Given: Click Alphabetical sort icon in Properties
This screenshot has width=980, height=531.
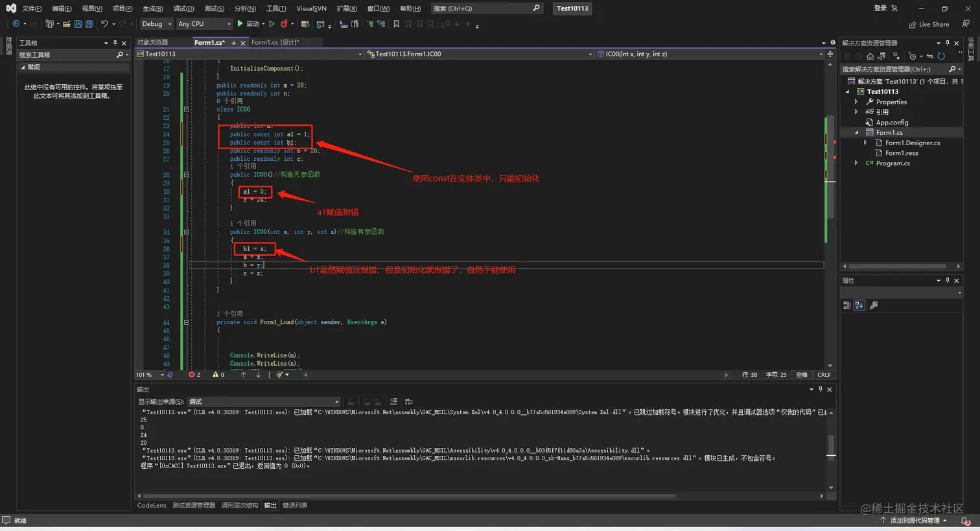Looking at the screenshot, I should tap(859, 305).
